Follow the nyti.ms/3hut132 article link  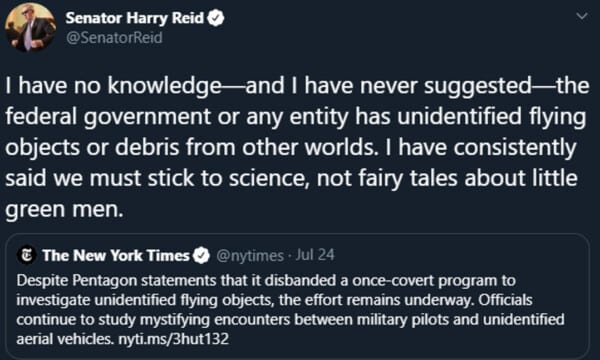173,339
